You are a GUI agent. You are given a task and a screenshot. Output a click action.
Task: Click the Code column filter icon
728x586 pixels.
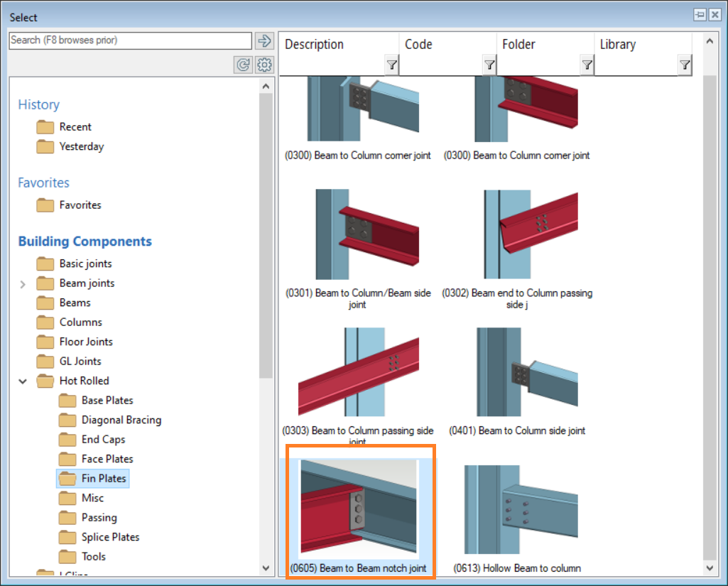pyautogui.click(x=489, y=65)
